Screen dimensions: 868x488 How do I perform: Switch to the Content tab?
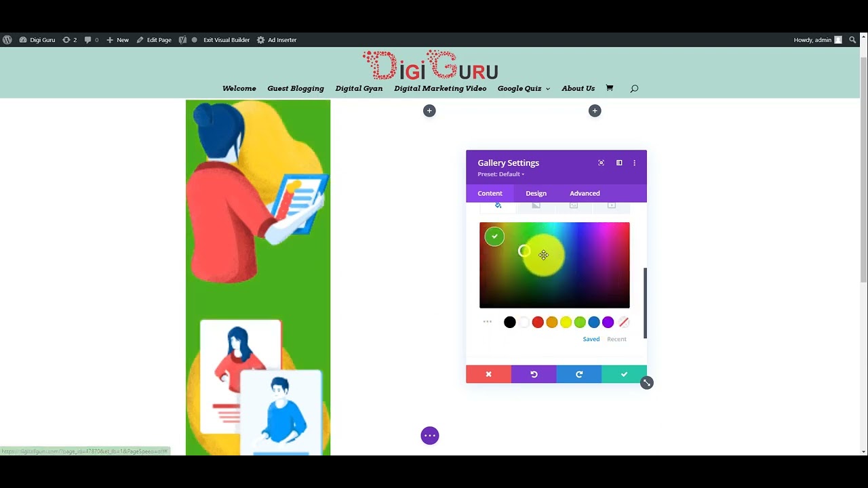point(490,193)
